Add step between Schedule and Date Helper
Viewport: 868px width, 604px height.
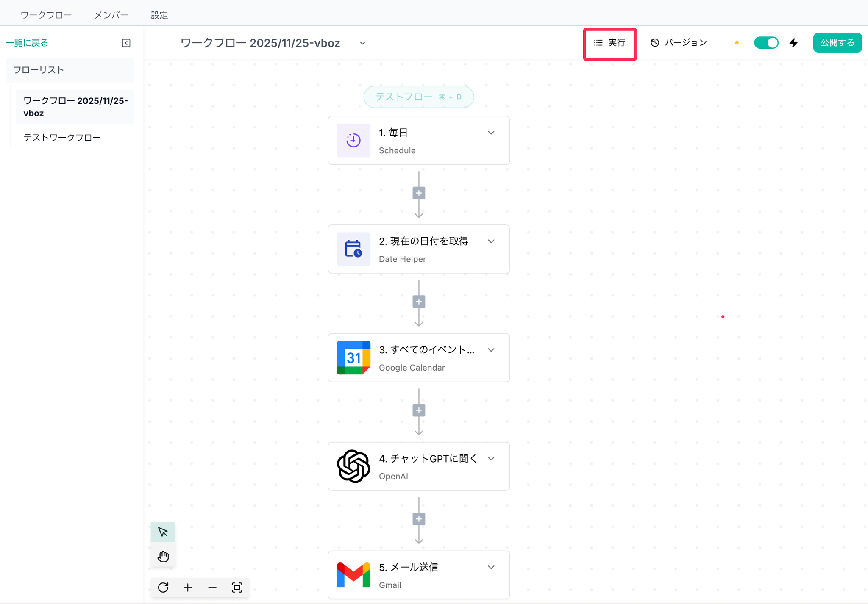pos(419,193)
